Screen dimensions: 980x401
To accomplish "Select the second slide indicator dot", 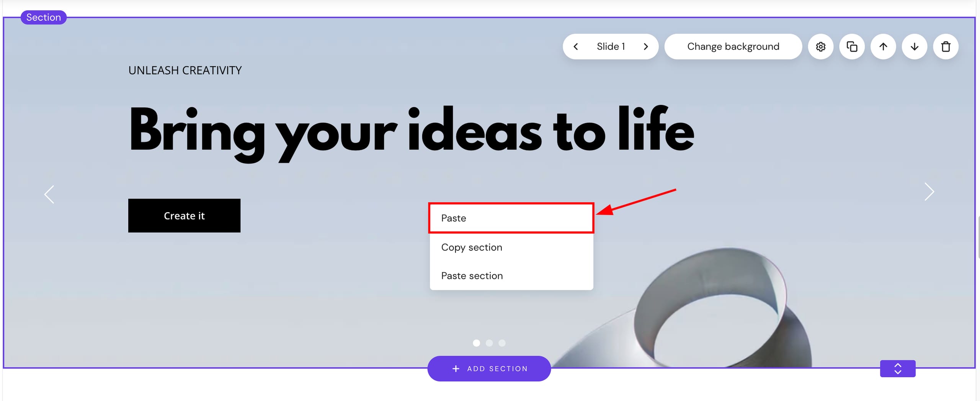I will [x=489, y=343].
